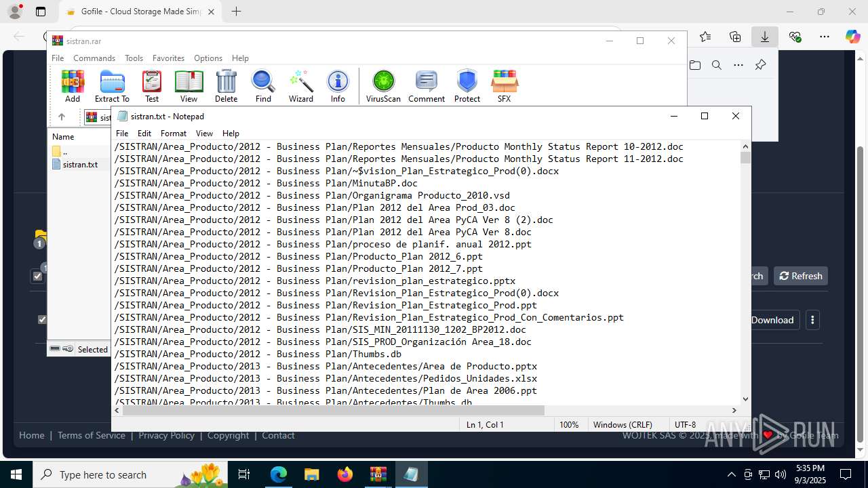Open downloads folder icon in downloads panel
Screen dimensions: 868x488
tap(695, 65)
